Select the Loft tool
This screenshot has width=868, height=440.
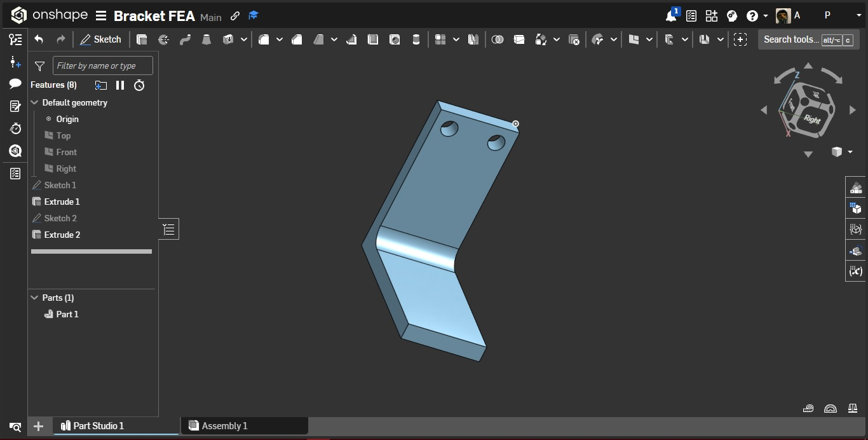[x=207, y=39]
